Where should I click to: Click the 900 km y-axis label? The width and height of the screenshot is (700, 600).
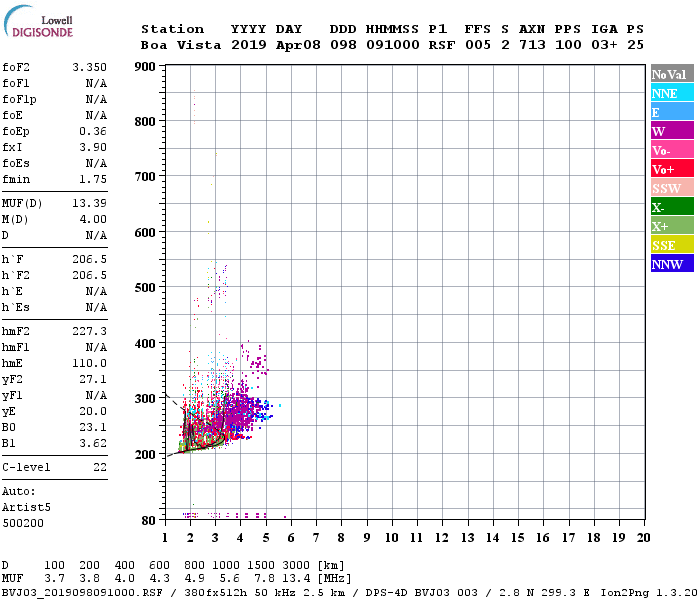pyautogui.click(x=145, y=67)
